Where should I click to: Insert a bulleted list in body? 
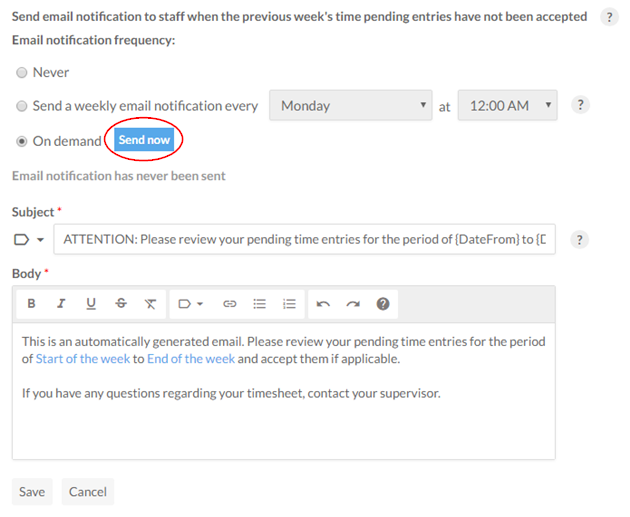(259, 303)
